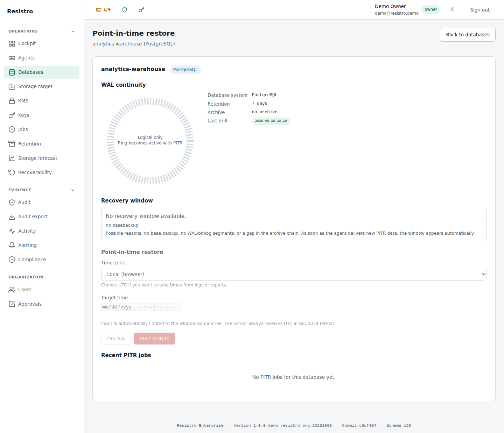Click the Recoverability rotate icon
This screenshot has width=504, height=433.
coord(12,173)
